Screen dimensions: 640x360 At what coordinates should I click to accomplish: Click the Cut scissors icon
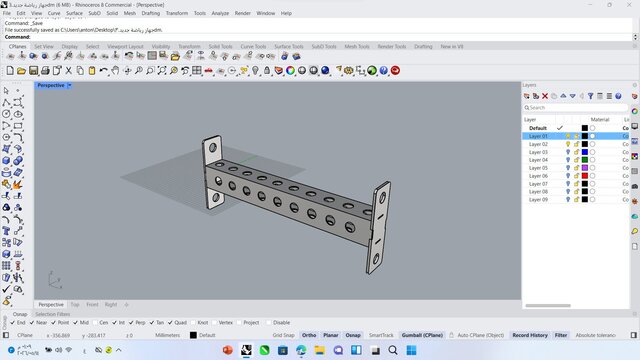pyautogui.click(x=69, y=71)
